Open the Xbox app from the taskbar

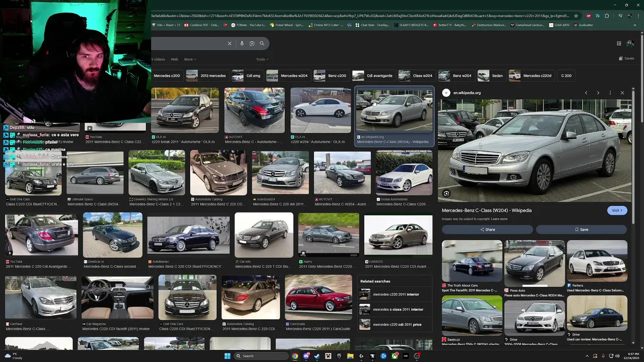(x=394, y=356)
